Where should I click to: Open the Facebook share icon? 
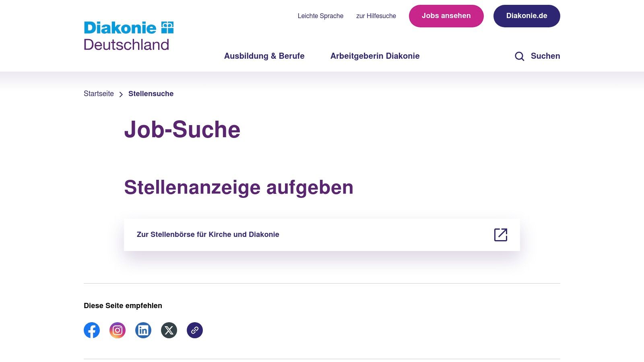pos(92,330)
